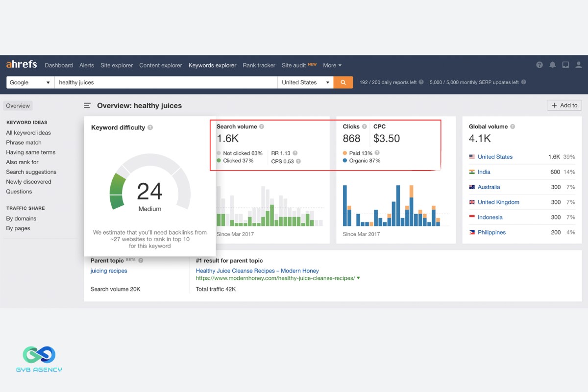This screenshot has width=588, height=392.
Task: Click the Clicks paid and organic bar chart
Action: click(396, 205)
